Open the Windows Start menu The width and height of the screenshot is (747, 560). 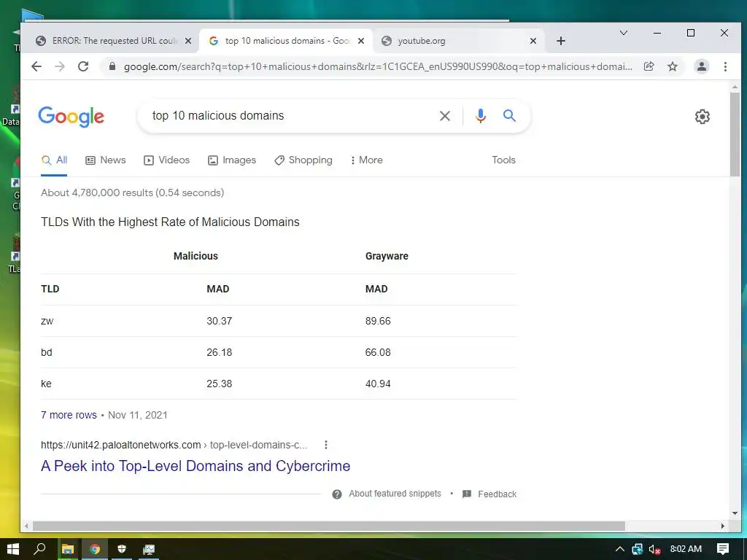tap(13, 550)
